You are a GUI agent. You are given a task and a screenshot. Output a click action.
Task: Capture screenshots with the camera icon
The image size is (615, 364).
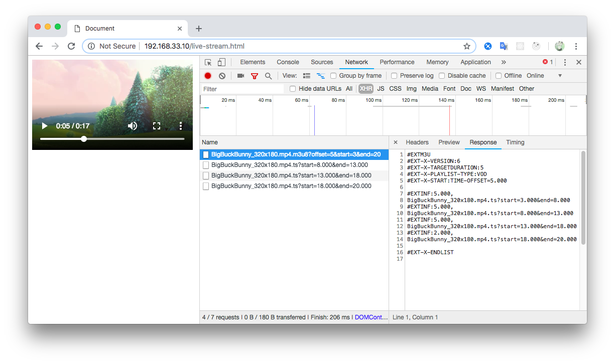tap(240, 75)
